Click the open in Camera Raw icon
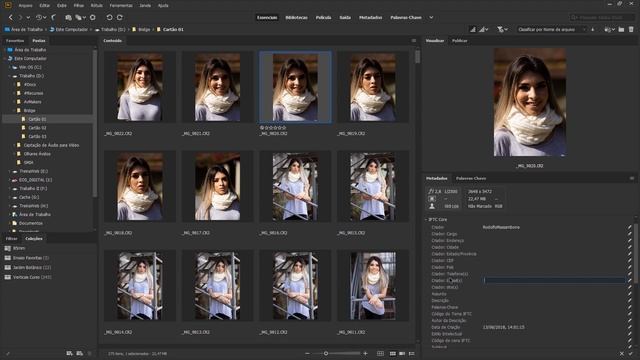Image resolution: width=640 pixels, height=360 pixels. [93, 18]
